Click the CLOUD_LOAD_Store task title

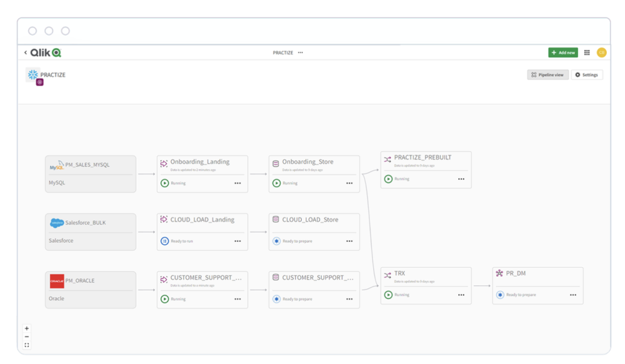coord(310,219)
